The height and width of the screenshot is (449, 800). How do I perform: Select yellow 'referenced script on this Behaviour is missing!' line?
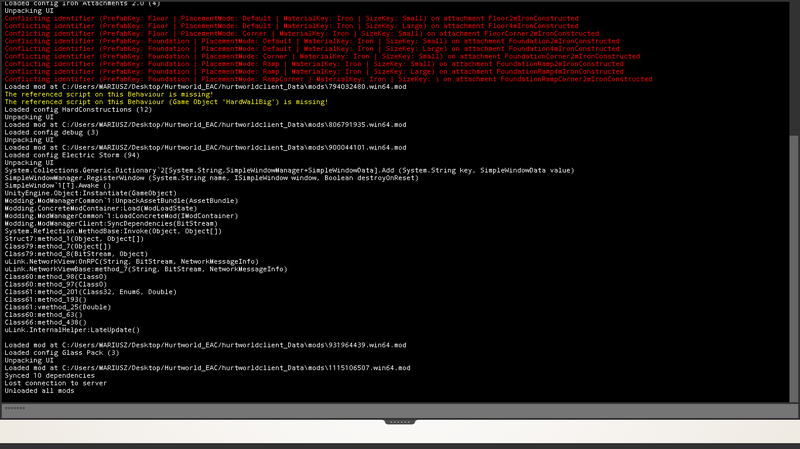(109, 94)
